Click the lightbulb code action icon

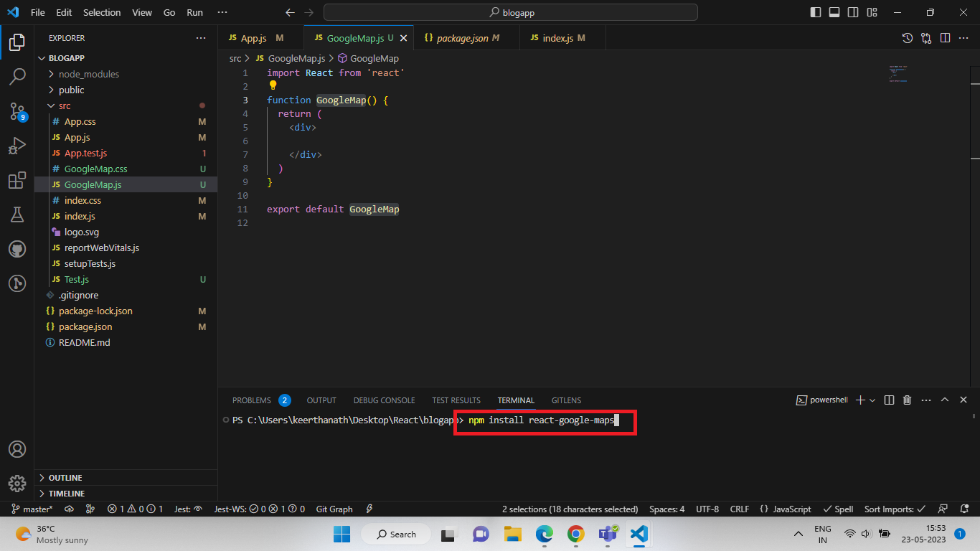click(x=273, y=85)
